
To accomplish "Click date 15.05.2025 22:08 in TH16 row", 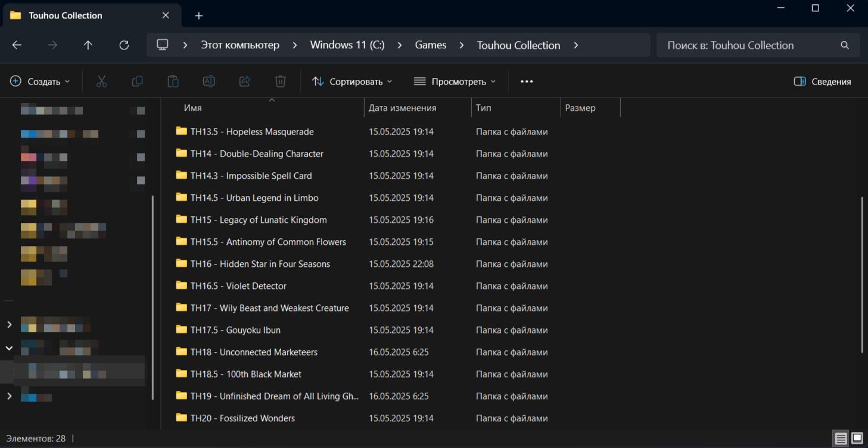I will coord(401,264).
